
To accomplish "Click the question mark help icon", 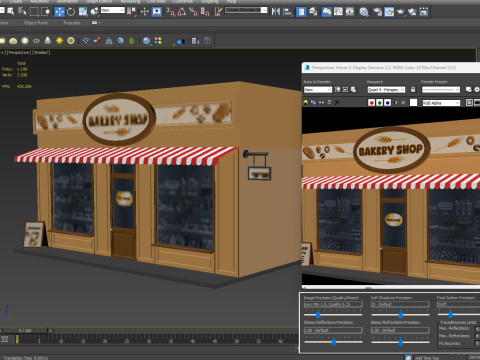I will [207, 41].
